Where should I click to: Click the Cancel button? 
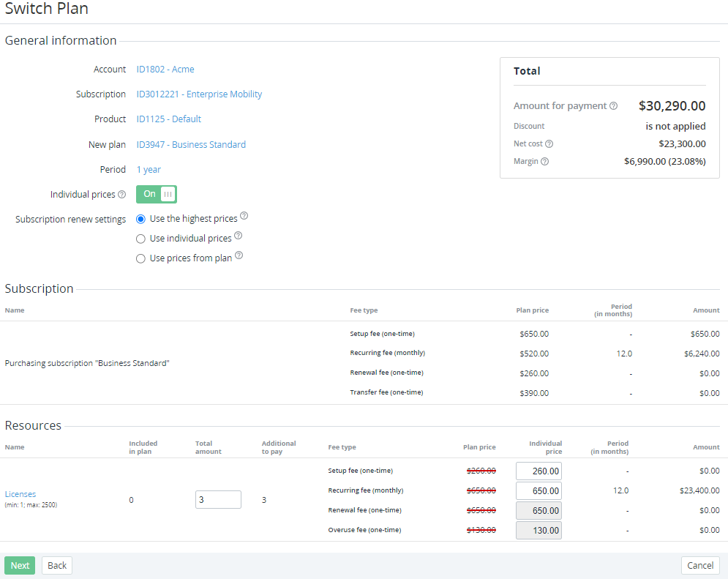[x=700, y=566]
